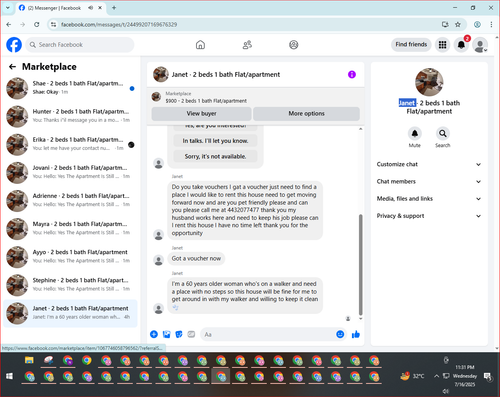Choose a sticker in composer
This screenshot has height=397, width=500.
(x=179, y=334)
